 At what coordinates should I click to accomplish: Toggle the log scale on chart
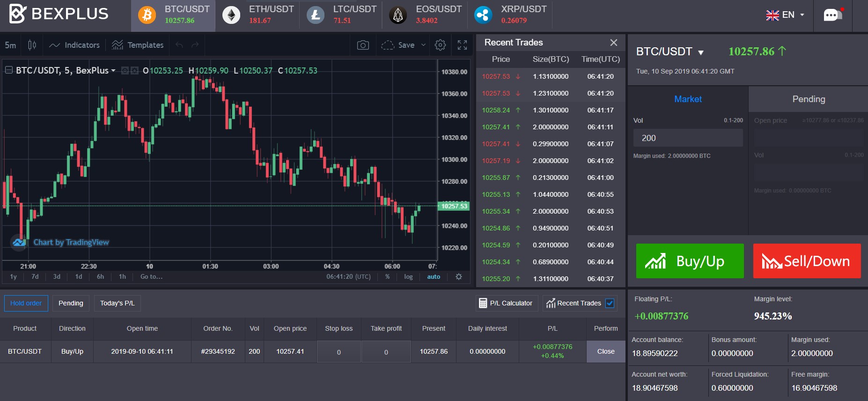click(x=408, y=276)
